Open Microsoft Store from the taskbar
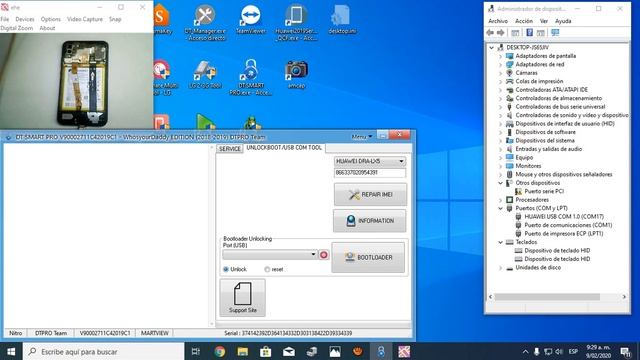The height and width of the screenshot is (360, 640). coord(266,351)
